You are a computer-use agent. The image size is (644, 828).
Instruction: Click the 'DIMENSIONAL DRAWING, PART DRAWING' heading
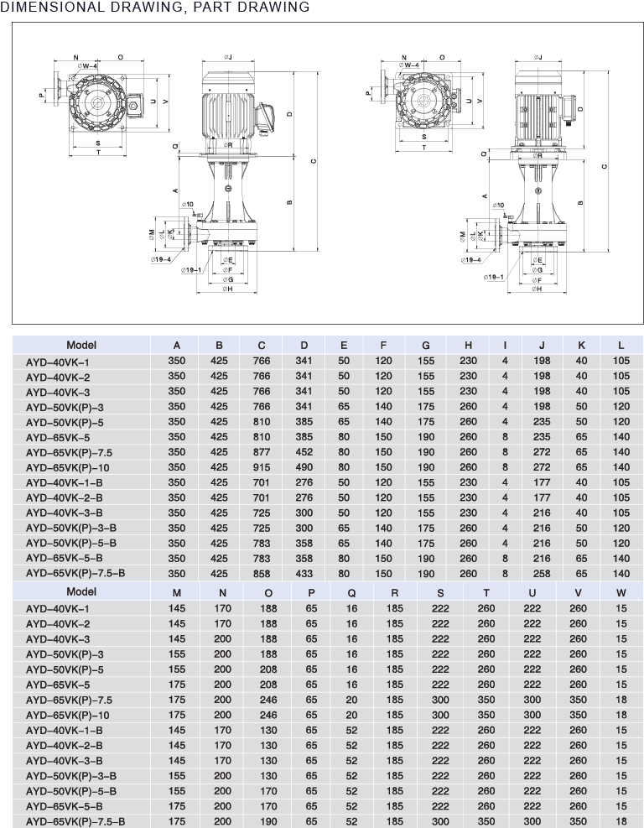(x=154, y=7)
